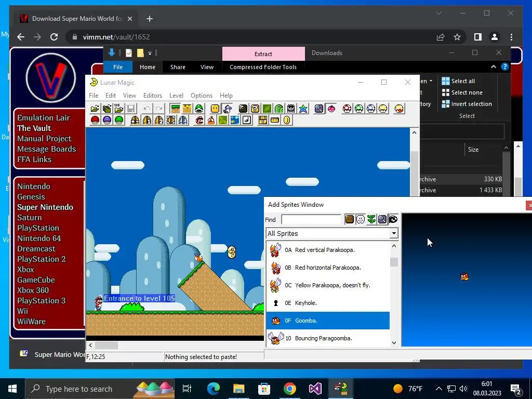
Task: Open the Level menu in Lunar Magic
Action: (176, 96)
